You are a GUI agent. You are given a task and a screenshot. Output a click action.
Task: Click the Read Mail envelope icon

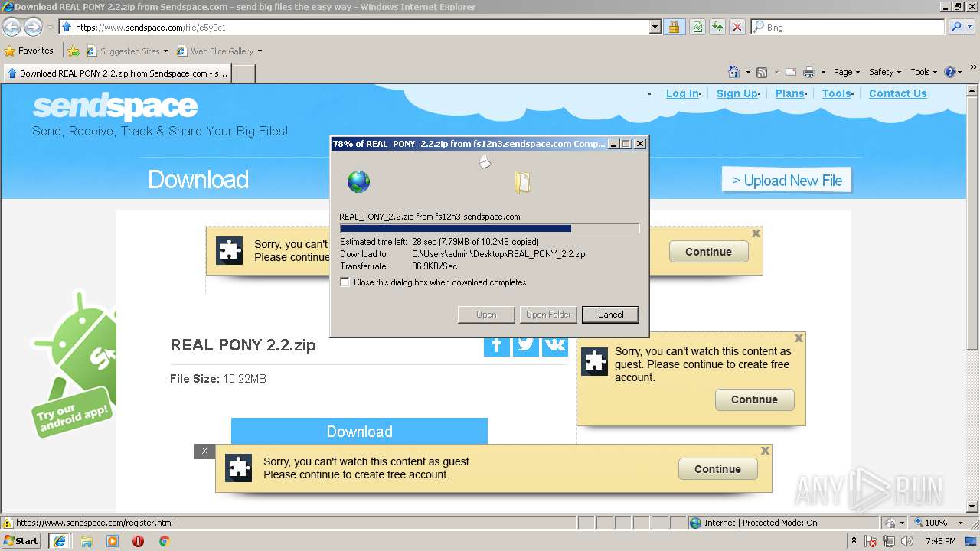point(791,72)
